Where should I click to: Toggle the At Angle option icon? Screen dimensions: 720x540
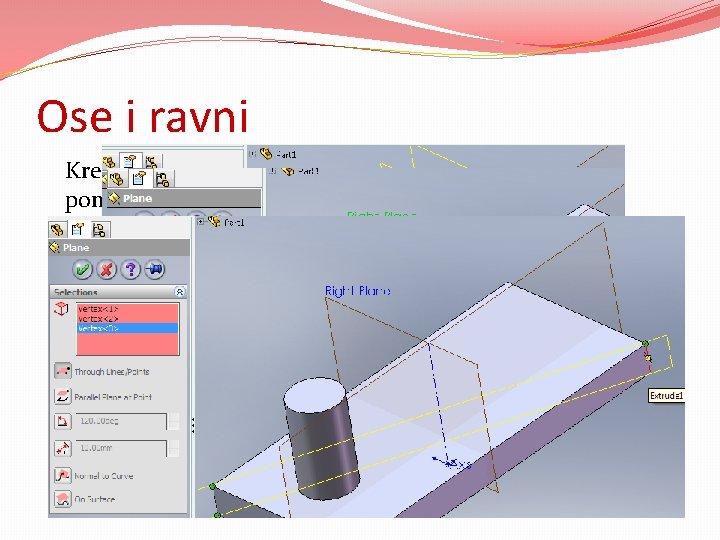(x=62, y=421)
